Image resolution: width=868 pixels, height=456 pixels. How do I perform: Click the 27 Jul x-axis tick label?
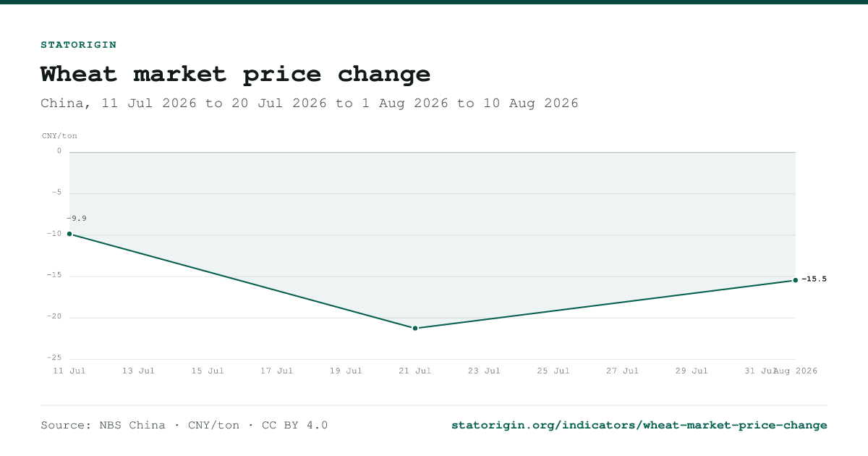622,371
